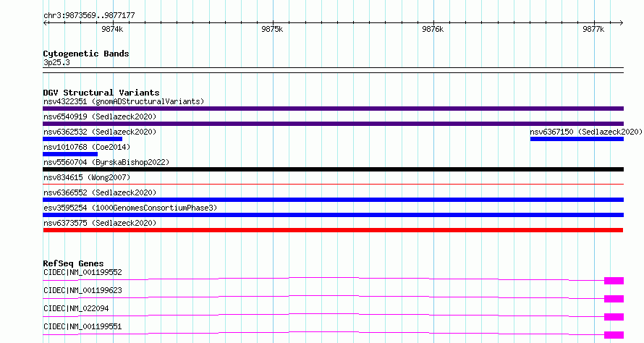The image size is (644, 343).
Task: Click the nsv6362532 short blue bar
Action: click(82, 139)
